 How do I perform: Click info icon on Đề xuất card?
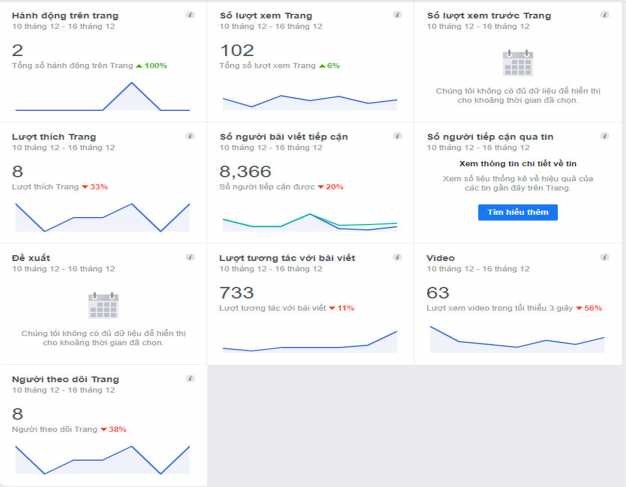191,257
